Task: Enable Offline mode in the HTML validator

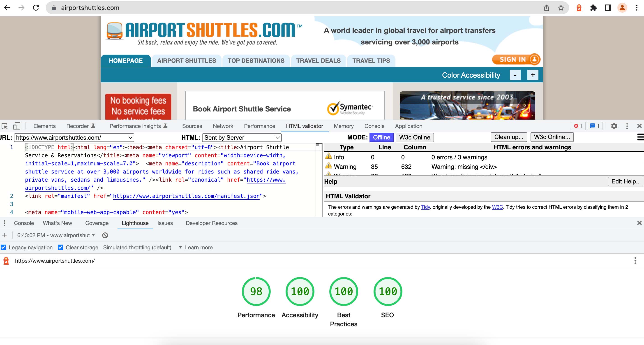Action: [381, 137]
